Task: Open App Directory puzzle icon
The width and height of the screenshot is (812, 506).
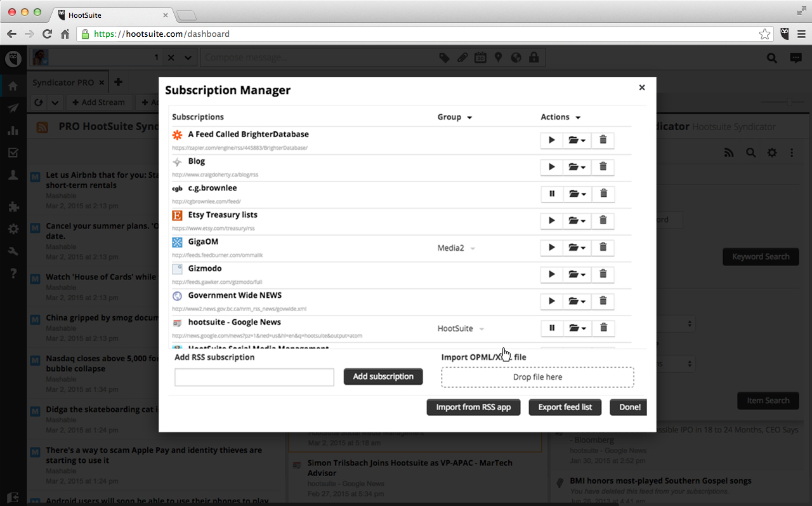Action: click(13, 207)
